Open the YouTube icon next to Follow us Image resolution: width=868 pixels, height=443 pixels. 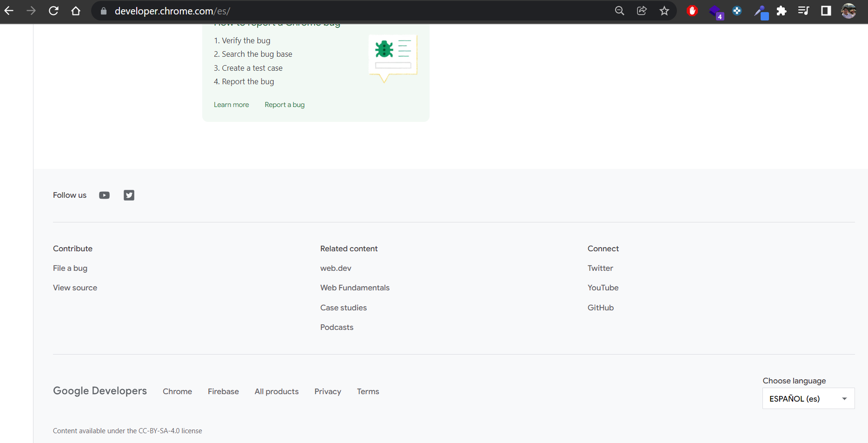tap(104, 195)
